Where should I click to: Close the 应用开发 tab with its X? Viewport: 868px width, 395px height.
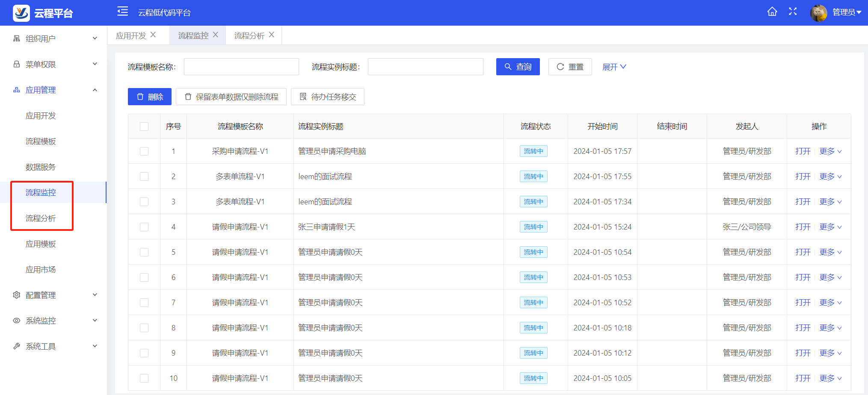pos(153,35)
